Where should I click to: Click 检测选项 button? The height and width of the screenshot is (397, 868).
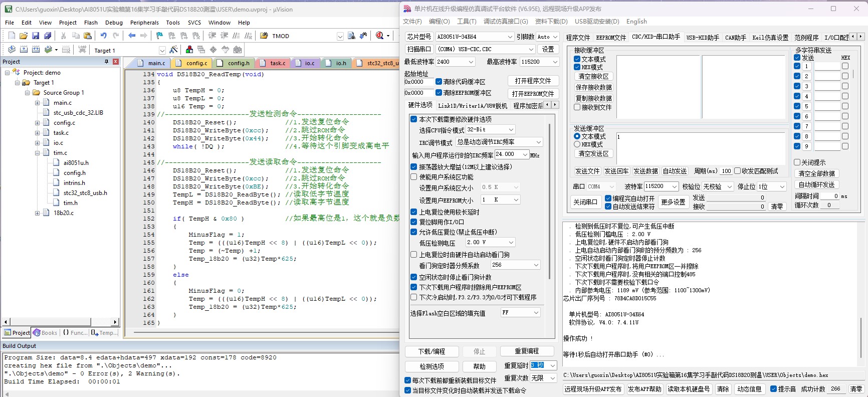pyautogui.click(x=431, y=366)
